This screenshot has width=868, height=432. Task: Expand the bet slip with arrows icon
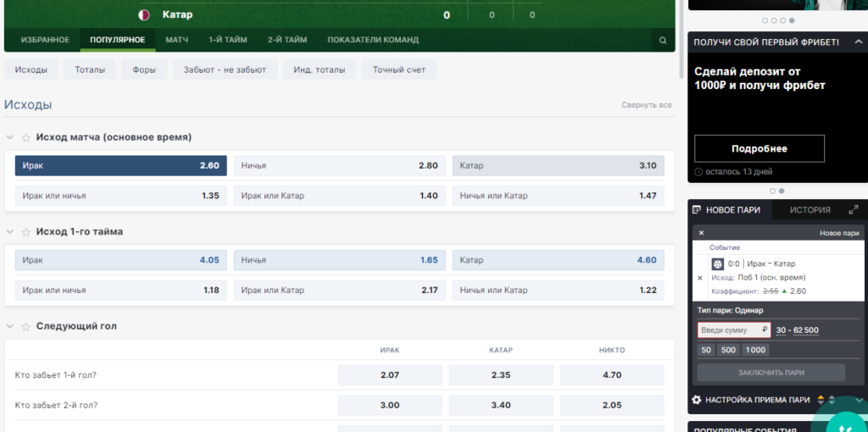click(x=853, y=209)
